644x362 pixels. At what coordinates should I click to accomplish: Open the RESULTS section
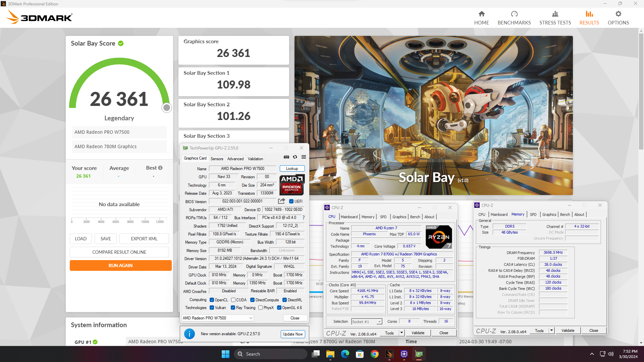click(589, 18)
